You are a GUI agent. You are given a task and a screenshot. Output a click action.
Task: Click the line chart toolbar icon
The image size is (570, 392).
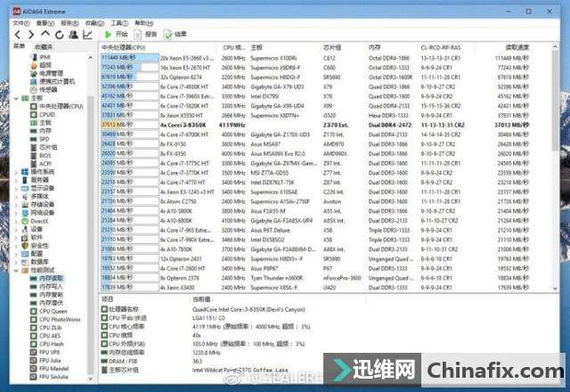87,35
